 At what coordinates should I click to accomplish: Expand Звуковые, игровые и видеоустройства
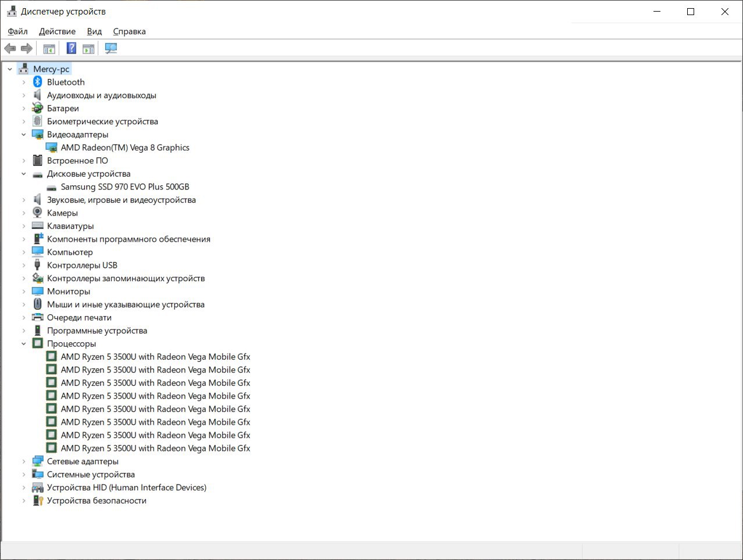[24, 200]
